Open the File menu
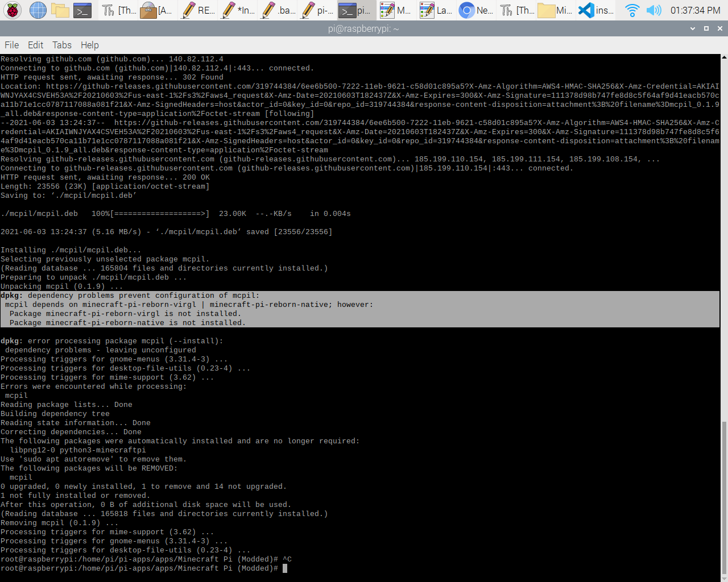Screen dimensions: 728x582 tap(11, 45)
